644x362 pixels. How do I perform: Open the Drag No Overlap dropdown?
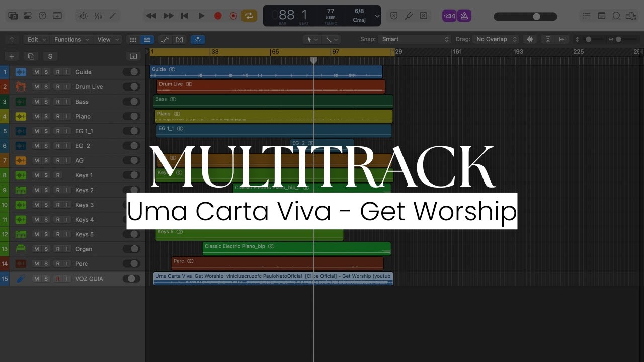click(497, 39)
